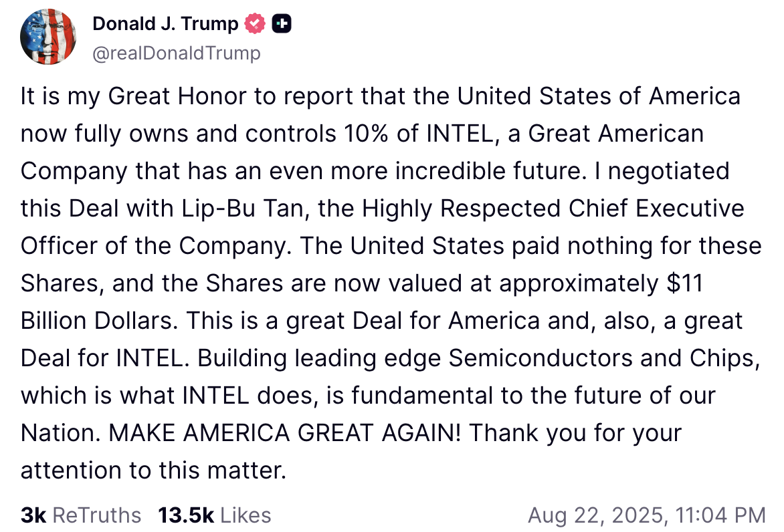Click the final line attention to this matter
784x532 pixels.
click(x=153, y=470)
